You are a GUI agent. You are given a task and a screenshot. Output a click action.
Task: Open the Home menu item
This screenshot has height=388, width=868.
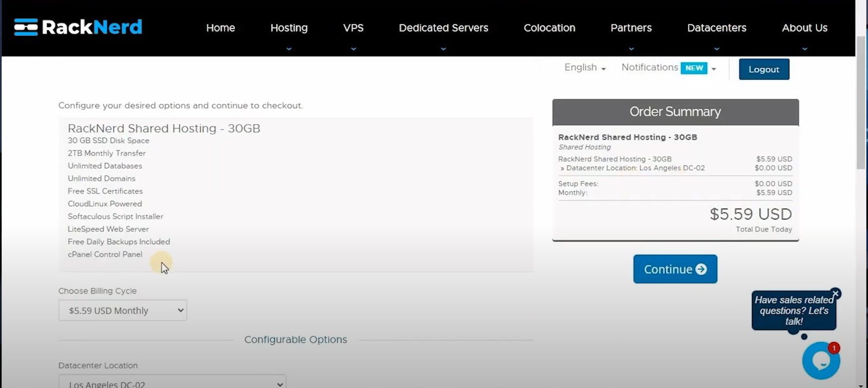[220, 28]
